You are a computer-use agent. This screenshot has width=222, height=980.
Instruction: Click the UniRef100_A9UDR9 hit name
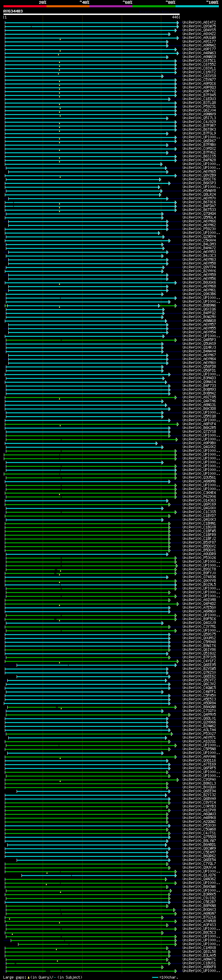[x=199, y=554]
